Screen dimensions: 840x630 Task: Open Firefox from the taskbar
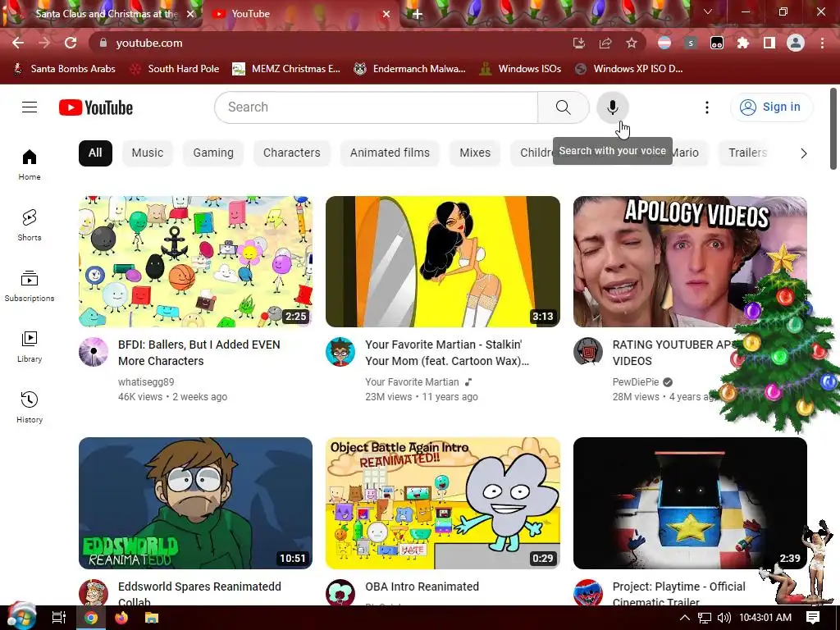121,618
